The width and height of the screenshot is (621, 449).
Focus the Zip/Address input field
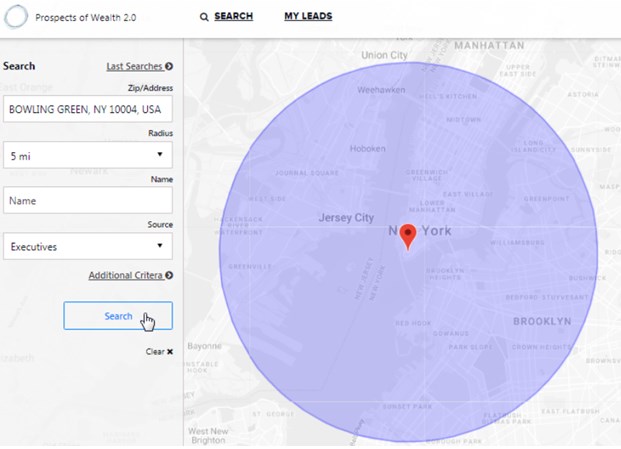click(x=88, y=109)
